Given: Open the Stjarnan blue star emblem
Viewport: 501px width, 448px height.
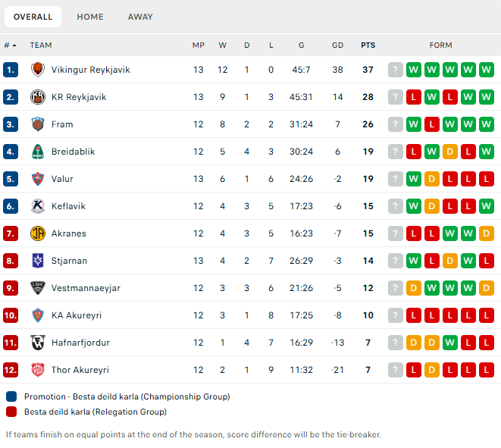Looking at the screenshot, I should pyautogui.click(x=38, y=261).
